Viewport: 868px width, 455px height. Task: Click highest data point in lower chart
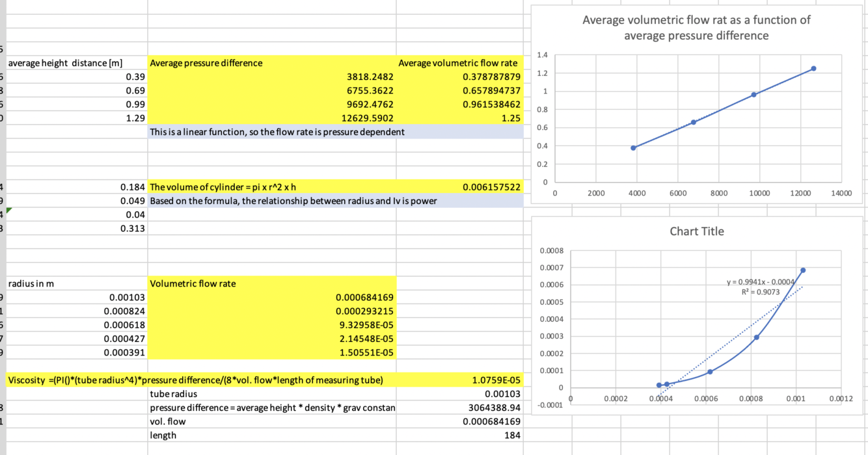(x=803, y=270)
